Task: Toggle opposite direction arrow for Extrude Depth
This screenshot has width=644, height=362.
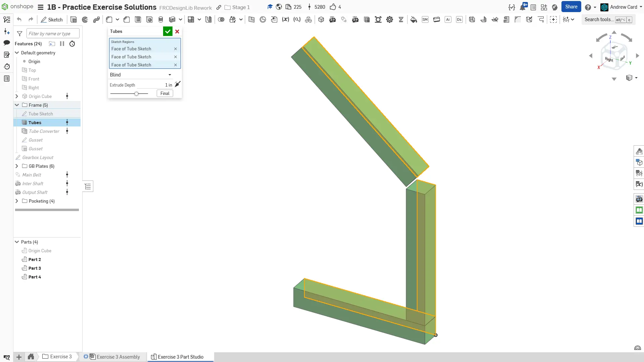Action: pos(178,84)
